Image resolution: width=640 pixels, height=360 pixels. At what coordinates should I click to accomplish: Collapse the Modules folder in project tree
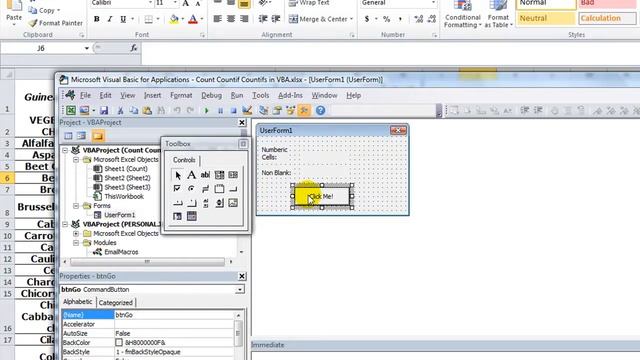[x=76, y=243]
